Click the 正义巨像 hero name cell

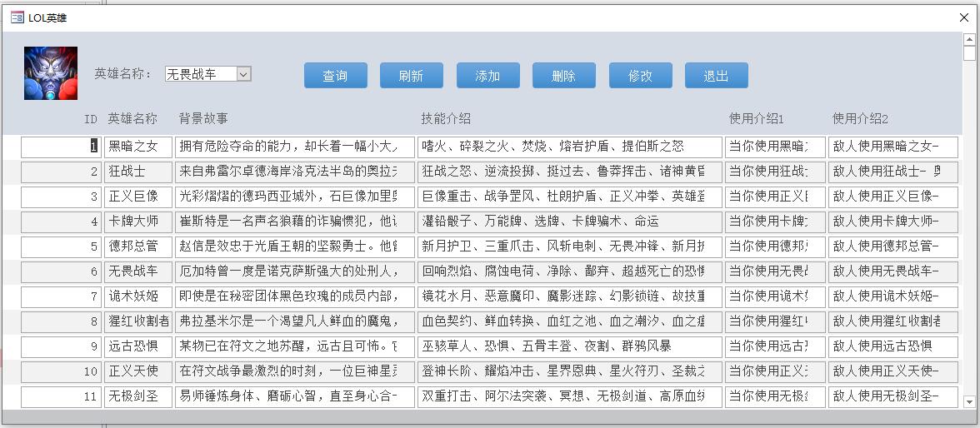pyautogui.click(x=138, y=197)
